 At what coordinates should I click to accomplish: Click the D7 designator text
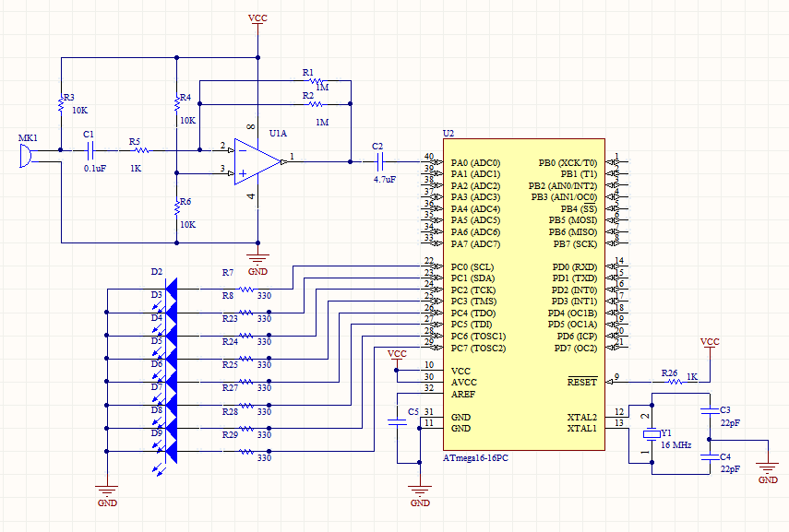click(157, 386)
